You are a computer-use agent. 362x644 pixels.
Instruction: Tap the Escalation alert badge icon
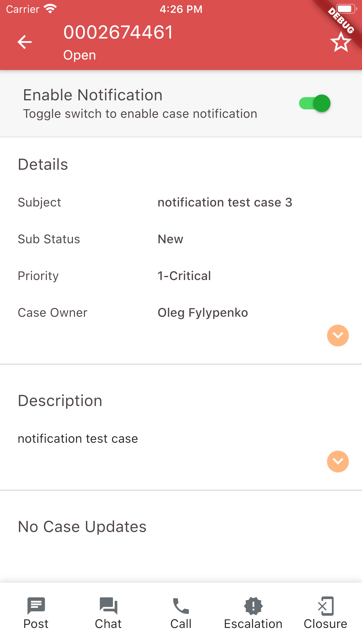[x=253, y=606]
